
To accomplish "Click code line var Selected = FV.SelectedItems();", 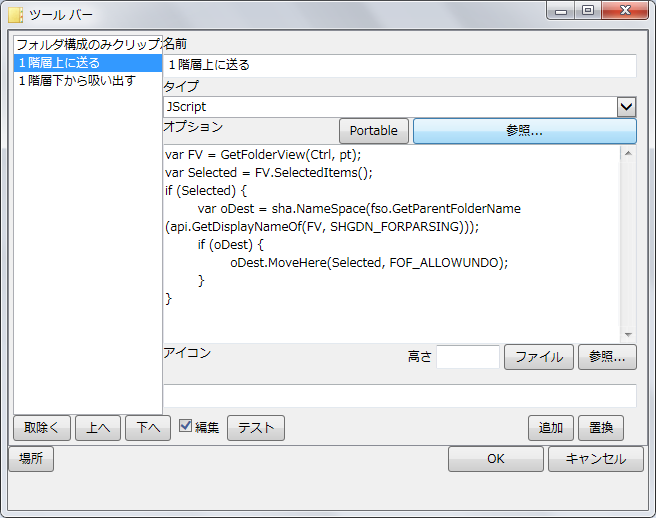I will tap(269, 172).
